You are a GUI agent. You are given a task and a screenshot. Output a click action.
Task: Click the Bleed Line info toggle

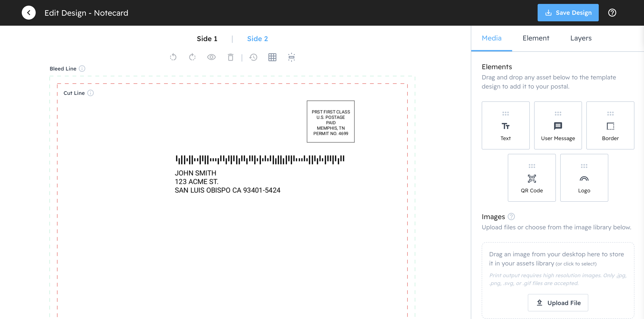pyautogui.click(x=82, y=68)
